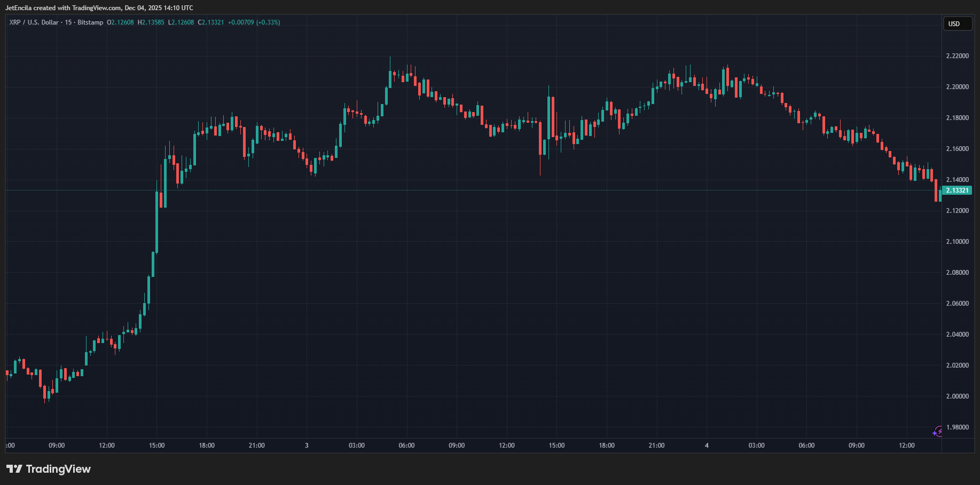Click the pink lightning quick-action icon
980x485 pixels.
939,431
